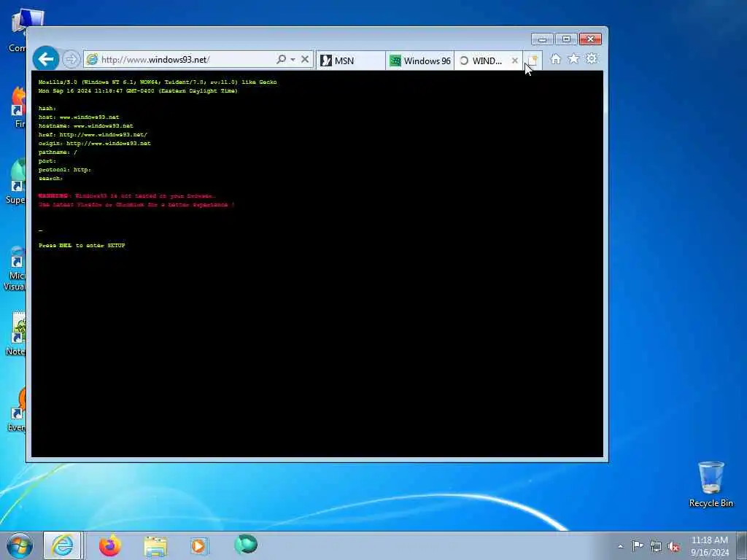Click the 'Press DEL to enter SETUP' text
The width and height of the screenshot is (747, 560).
(x=82, y=245)
